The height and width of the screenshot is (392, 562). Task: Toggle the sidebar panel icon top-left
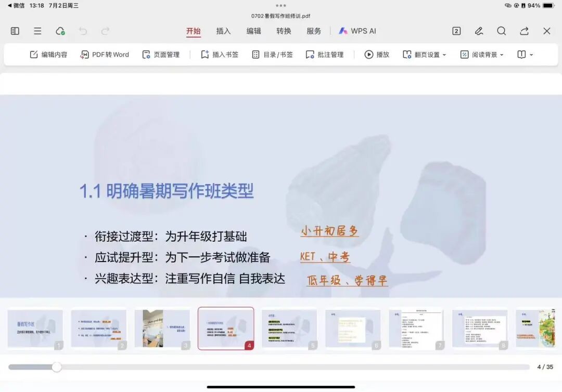click(x=14, y=31)
